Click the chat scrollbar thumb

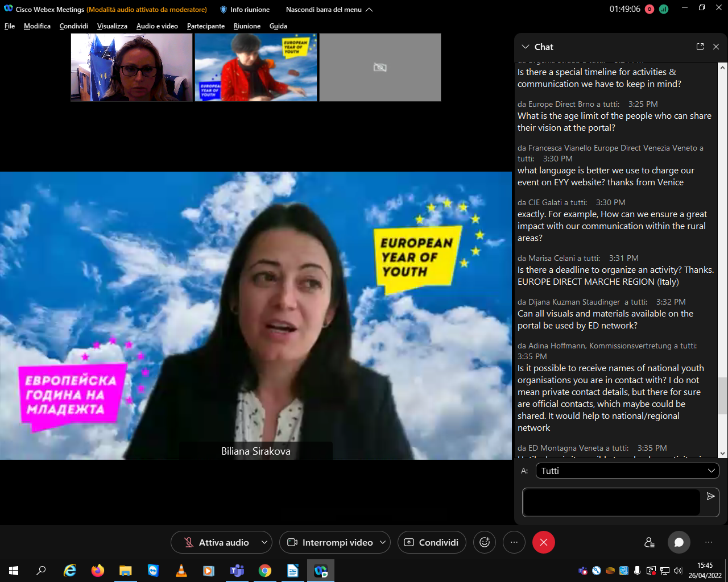click(722, 396)
